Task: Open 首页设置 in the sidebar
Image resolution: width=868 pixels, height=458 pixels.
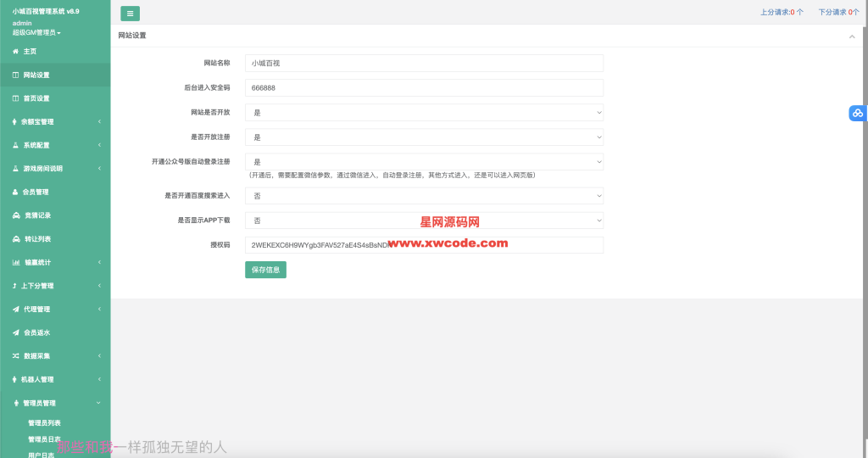Action: tap(36, 98)
